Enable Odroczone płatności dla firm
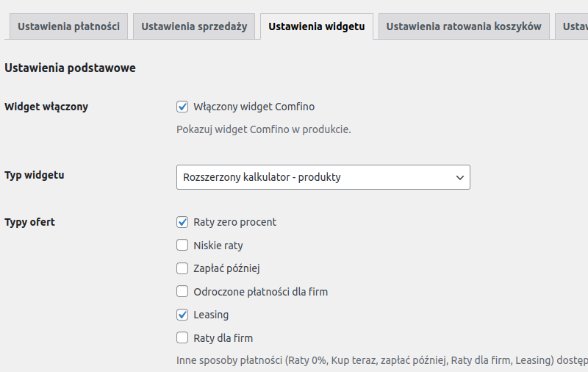588x372 pixels. [x=182, y=291]
